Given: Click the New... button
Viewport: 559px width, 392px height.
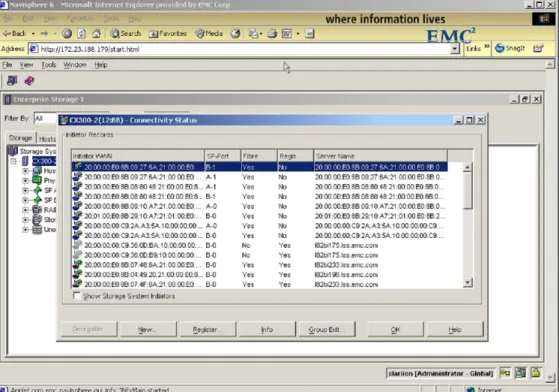Looking at the screenshot, I should (x=148, y=329).
